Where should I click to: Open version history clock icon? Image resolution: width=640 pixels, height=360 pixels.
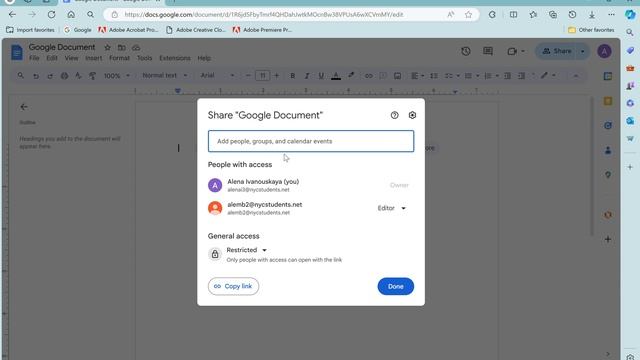click(466, 51)
